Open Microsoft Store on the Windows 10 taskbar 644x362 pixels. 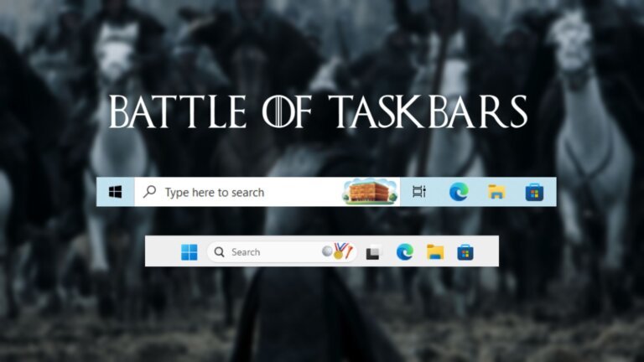click(534, 193)
